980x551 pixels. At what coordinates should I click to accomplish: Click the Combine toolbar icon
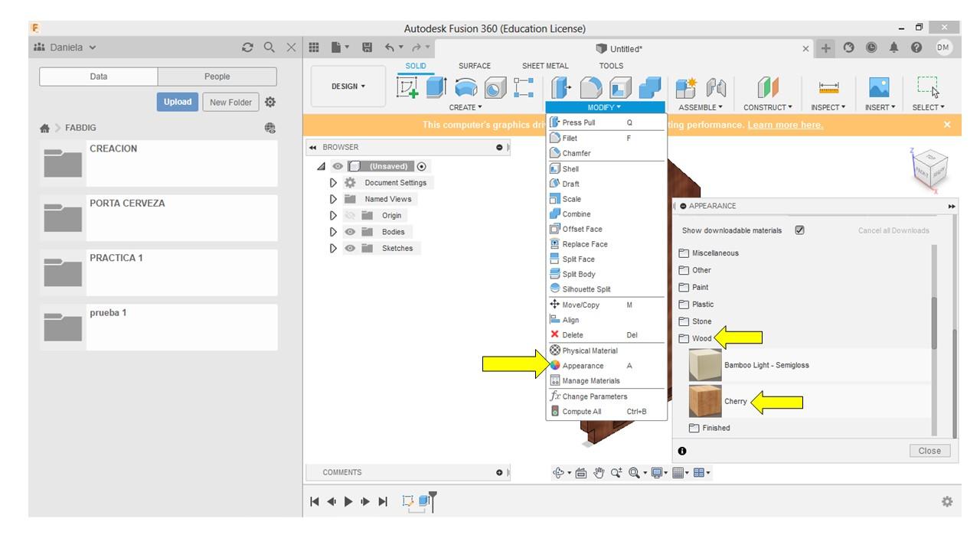pyautogui.click(x=649, y=88)
